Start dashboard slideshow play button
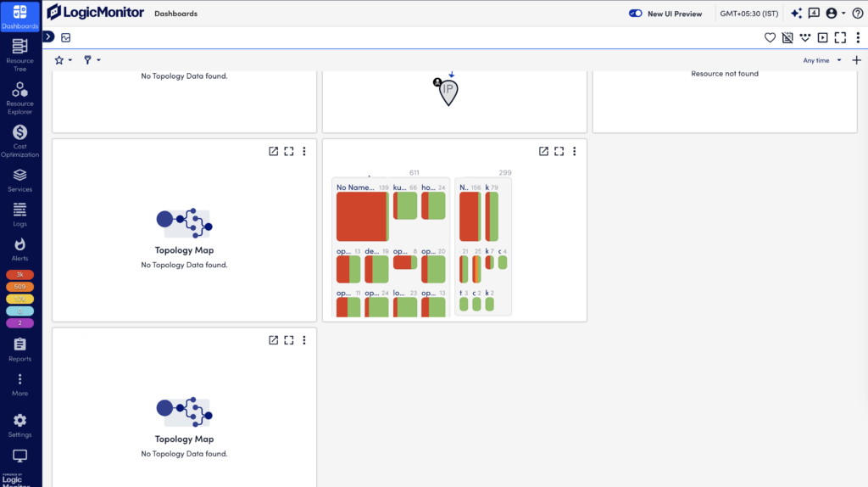The width and height of the screenshot is (868, 487). (822, 37)
